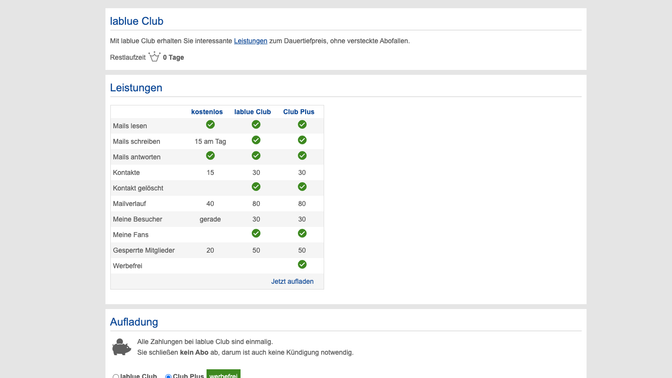
Task: Click the lablue Club column header
Action: point(252,112)
